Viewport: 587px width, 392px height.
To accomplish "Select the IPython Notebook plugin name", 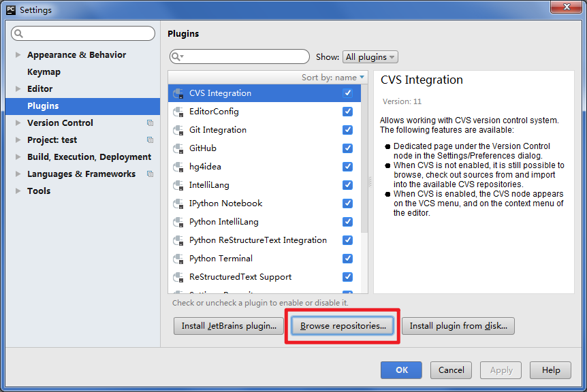I will tap(225, 203).
